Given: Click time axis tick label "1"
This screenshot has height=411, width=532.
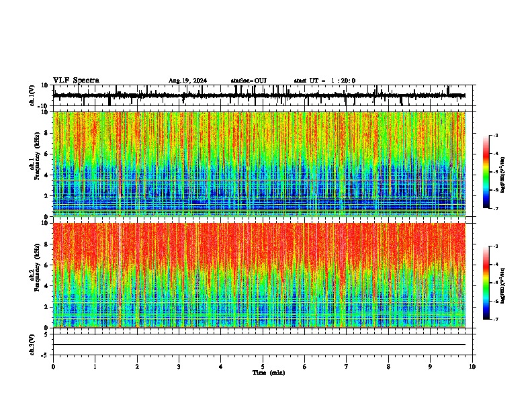Looking at the screenshot, I should coord(95,367).
